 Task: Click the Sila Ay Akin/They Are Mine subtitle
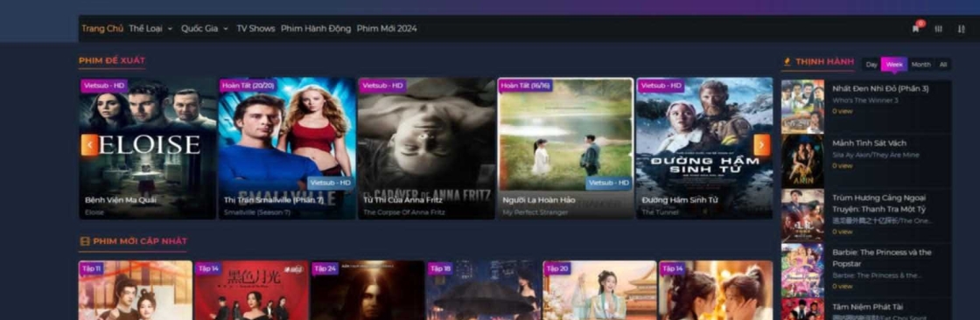coord(871,155)
